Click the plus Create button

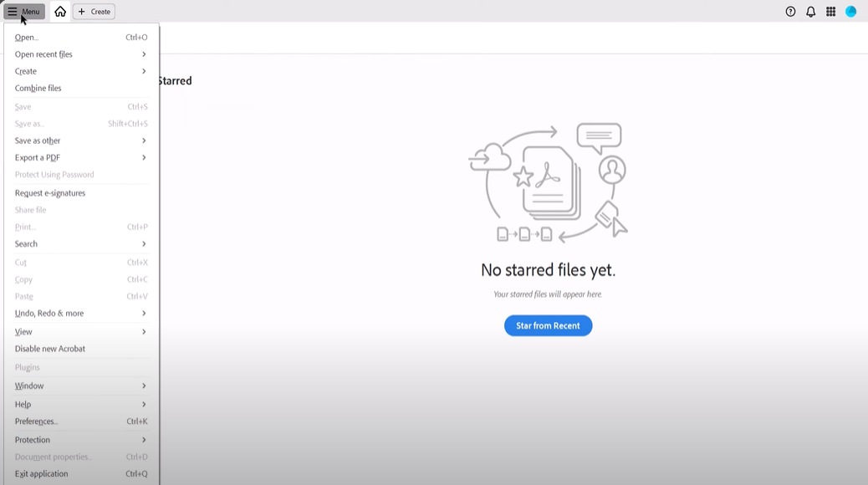tap(94, 11)
